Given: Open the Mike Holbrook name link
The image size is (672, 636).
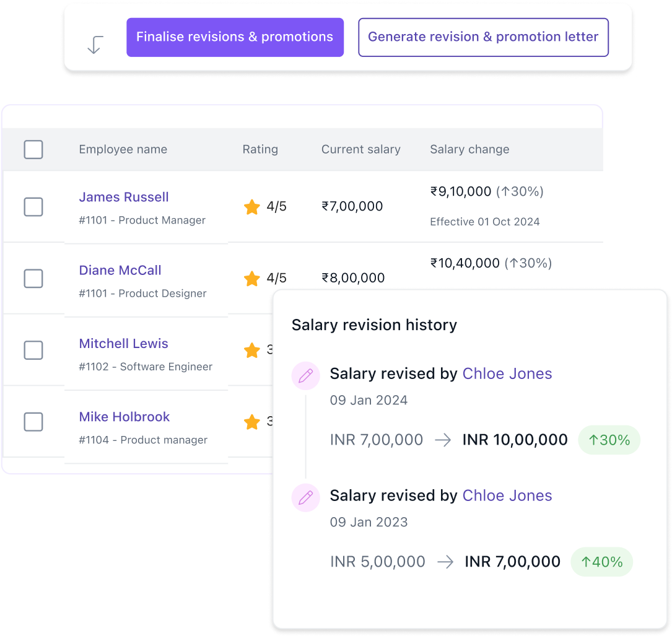Looking at the screenshot, I should pyautogui.click(x=124, y=417).
